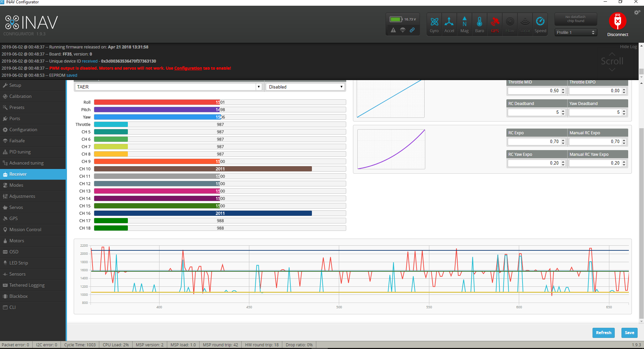
Task: Switch to the PID tuning tab
Action: pos(20,152)
